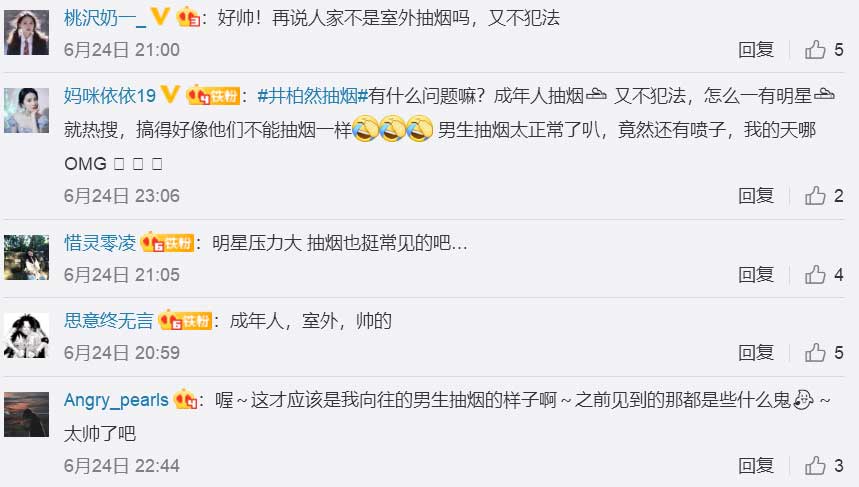859x487 pixels.
Task: Reply to 桃沢奶一_'s comment
Action: pos(756,50)
